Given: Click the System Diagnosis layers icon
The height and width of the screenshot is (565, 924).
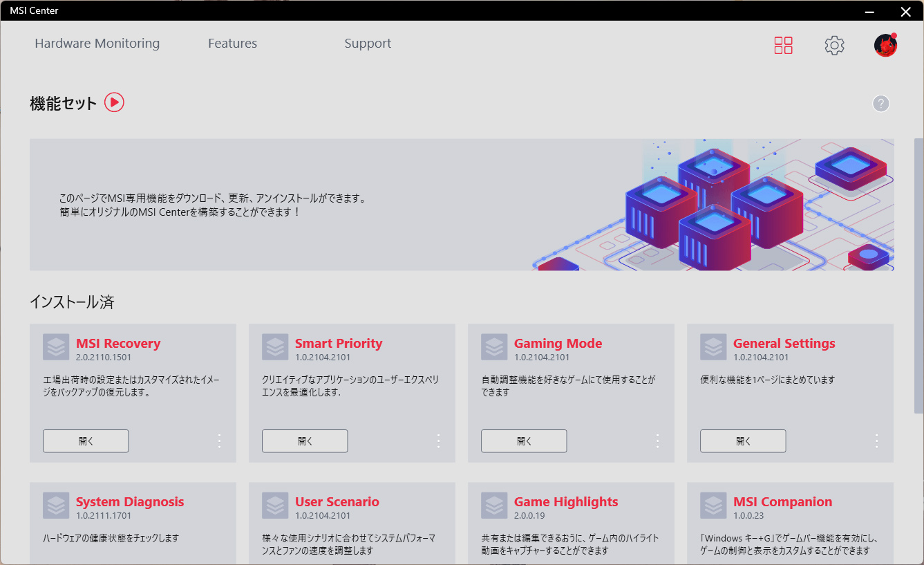Looking at the screenshot, I should (x=56, y=506).
